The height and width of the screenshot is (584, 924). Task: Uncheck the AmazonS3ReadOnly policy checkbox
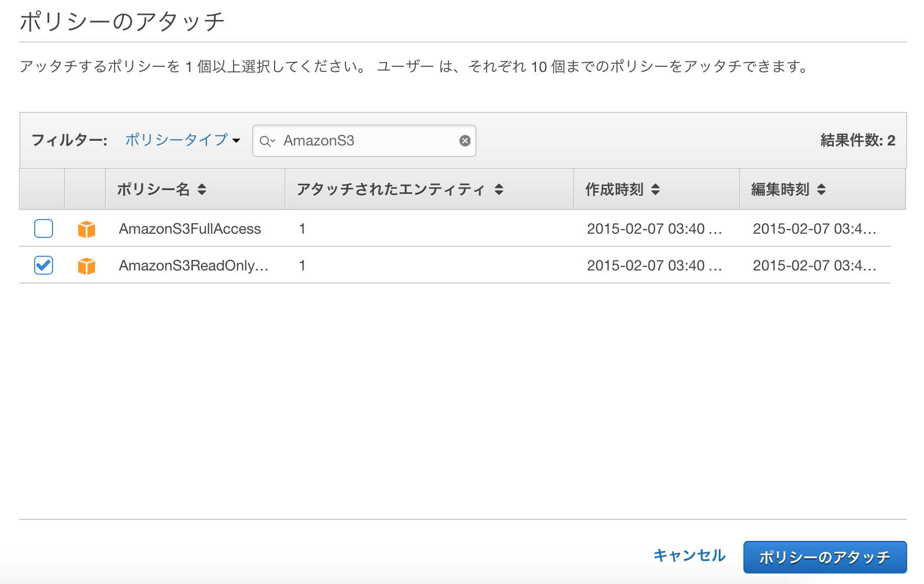tap(43, 266)
